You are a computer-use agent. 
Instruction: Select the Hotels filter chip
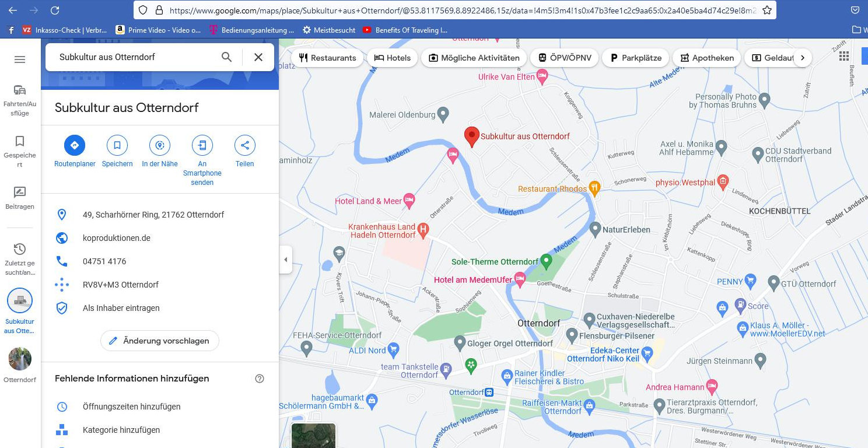pyautogui.click(x=392, y=58)
